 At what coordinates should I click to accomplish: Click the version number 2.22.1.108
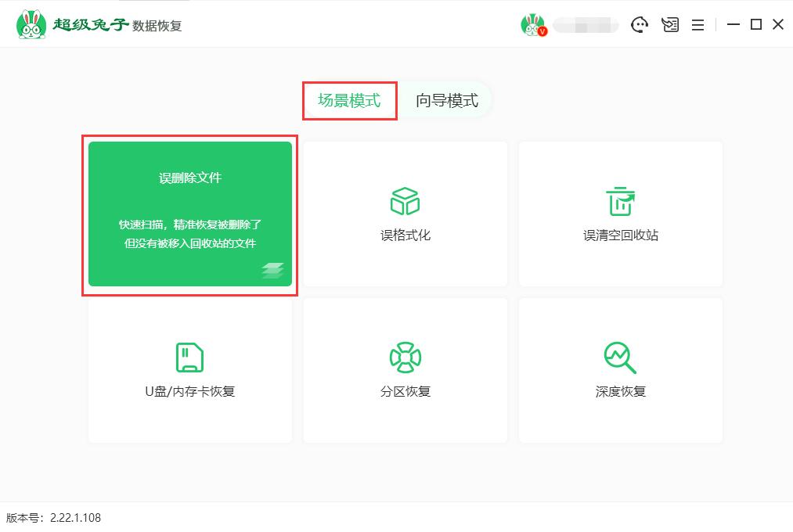tap(55, 518)
